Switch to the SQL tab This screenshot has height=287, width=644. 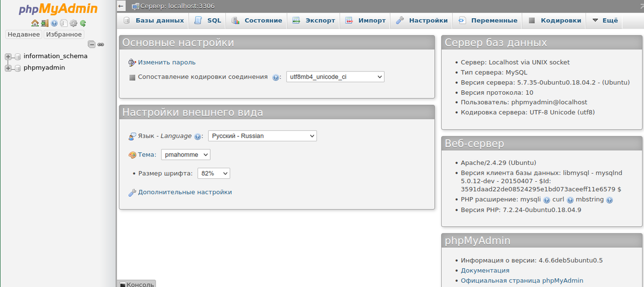pyautogui.click(x=207, y=20)
